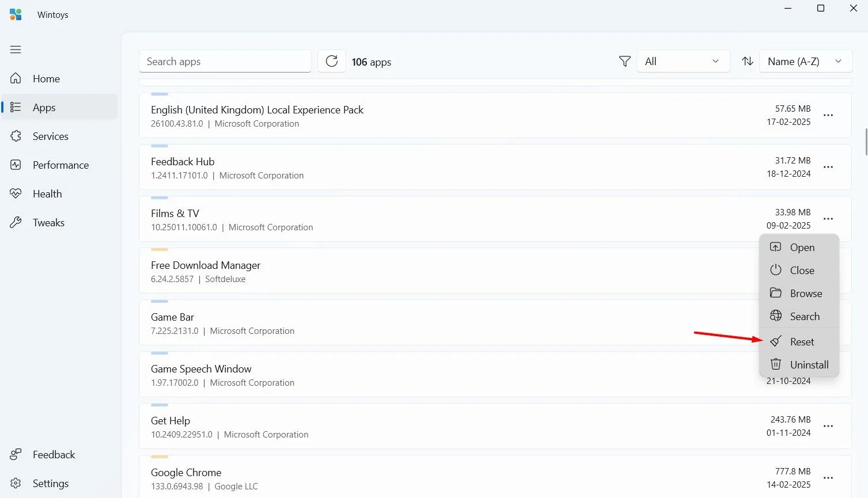Choose Browse in the context menu
Screen dimensions: 868x498
point(799,294)
